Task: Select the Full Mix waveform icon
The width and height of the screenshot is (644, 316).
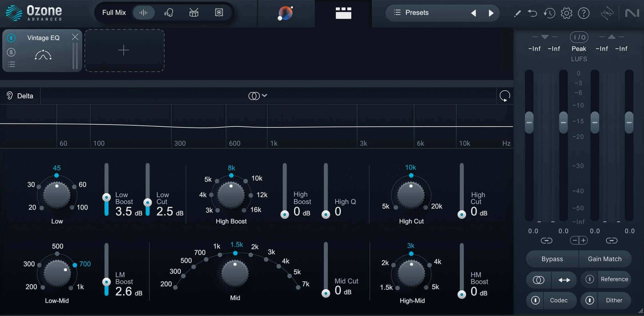Action: click(x=144, y=13)
